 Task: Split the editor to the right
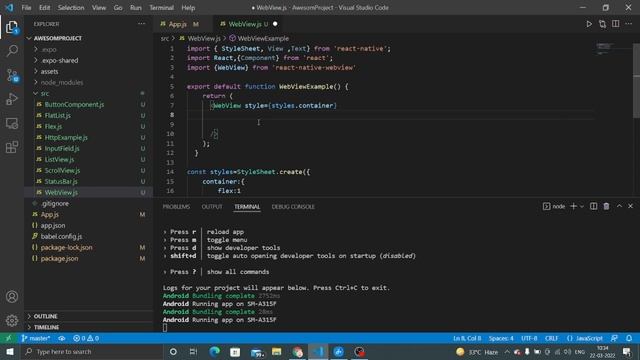pyautogui.click(x=616, y=24)
